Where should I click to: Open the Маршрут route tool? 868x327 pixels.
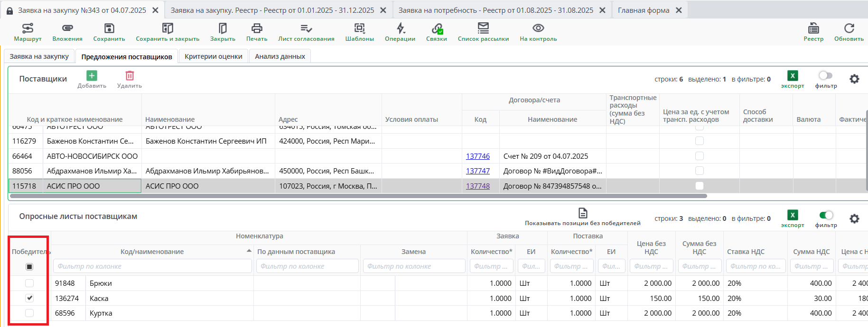tap(28, 29)
